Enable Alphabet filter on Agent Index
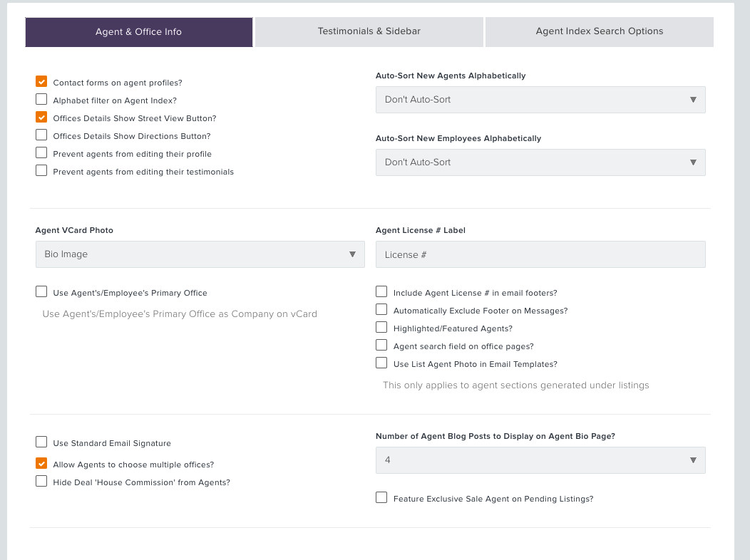Screen dimensions: 750x560 tap(41, 99)
